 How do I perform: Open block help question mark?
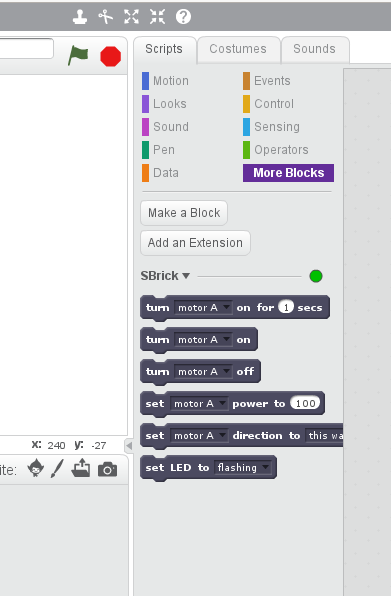183,17
